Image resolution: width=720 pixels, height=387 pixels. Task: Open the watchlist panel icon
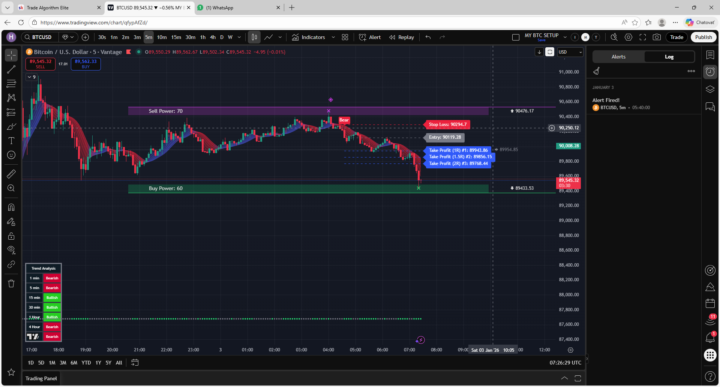710,55
